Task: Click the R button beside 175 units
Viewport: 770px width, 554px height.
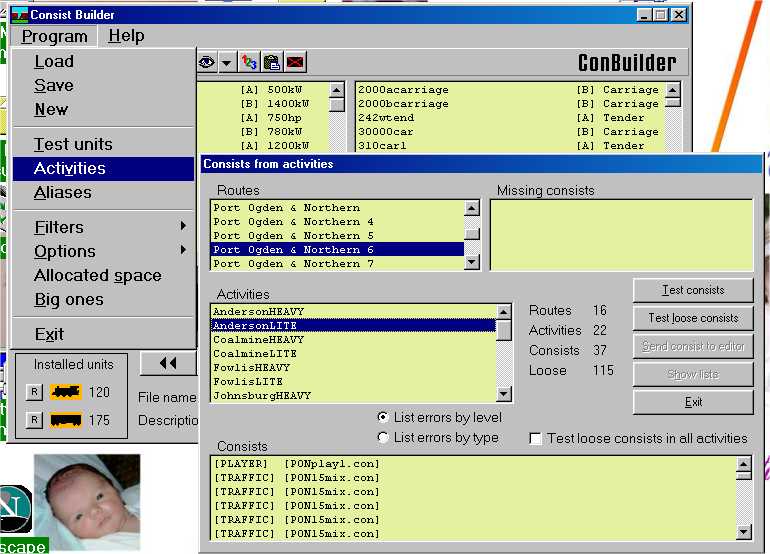Action: (34, 420)
